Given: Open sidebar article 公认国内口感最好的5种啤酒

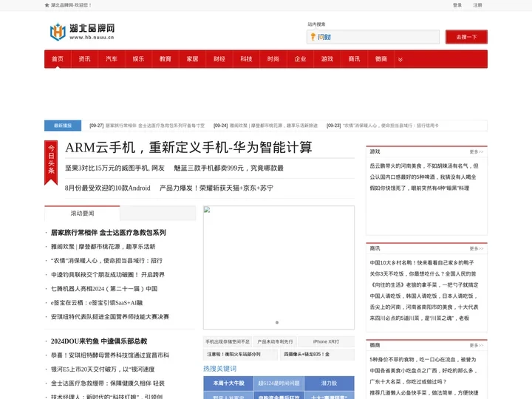Looking at the screenshot, I should (423, 177).
